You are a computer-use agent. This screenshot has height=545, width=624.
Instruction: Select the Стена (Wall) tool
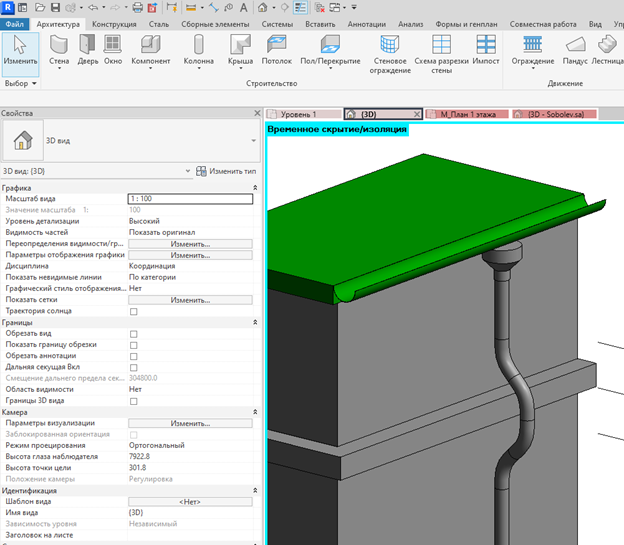pyautogui.click(x=59, y=52)
